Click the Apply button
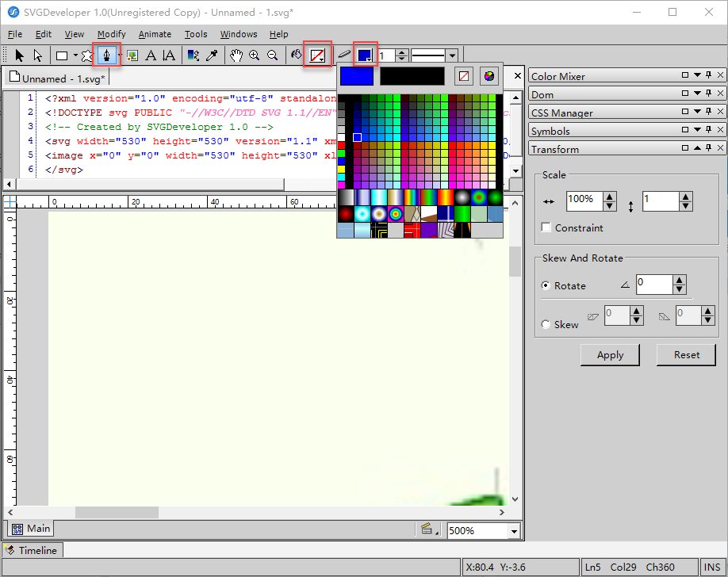Viewport: 728px width, 577px height. coord(610,354)
